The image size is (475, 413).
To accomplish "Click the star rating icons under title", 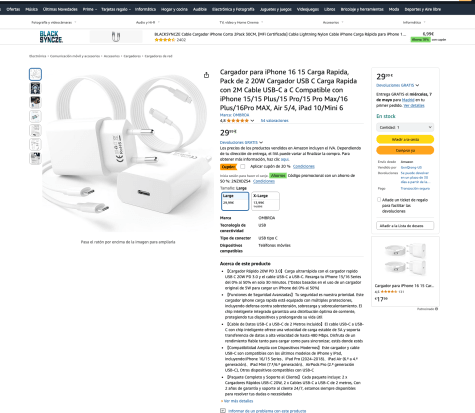I will 237,121.
